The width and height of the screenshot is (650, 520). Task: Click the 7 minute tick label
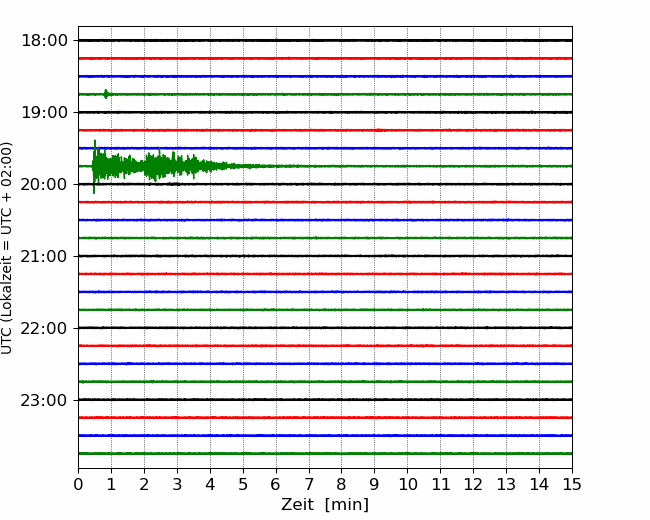pyautogui.click(x=309, y=484)
